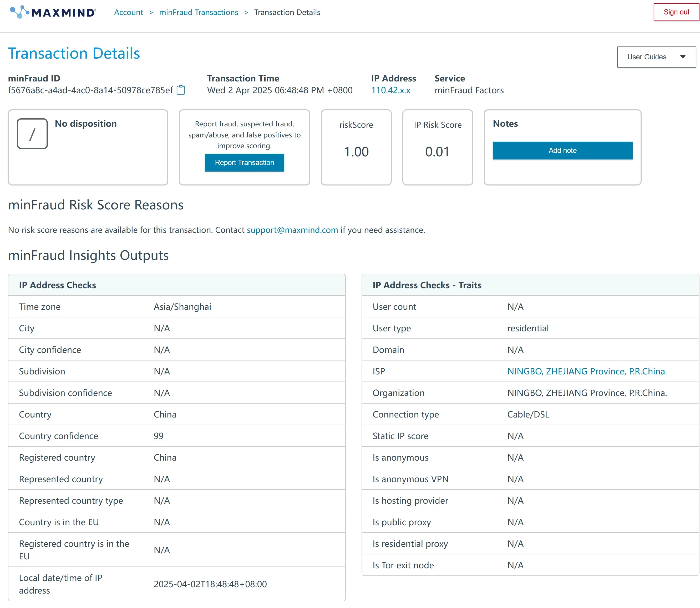Screen dimensions: 700x608
Task: Click the Is residential proxy row label
Action: click(410, 544)
